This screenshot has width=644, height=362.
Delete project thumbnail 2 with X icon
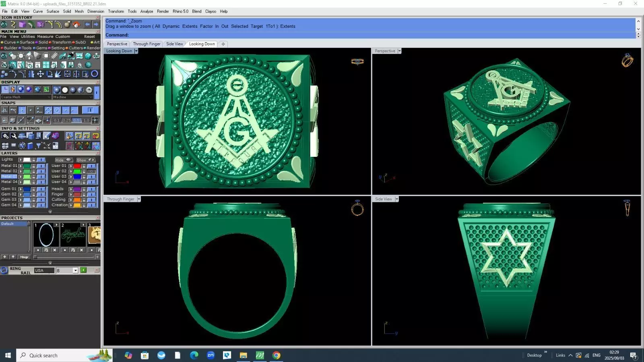[x=81, y=250]
